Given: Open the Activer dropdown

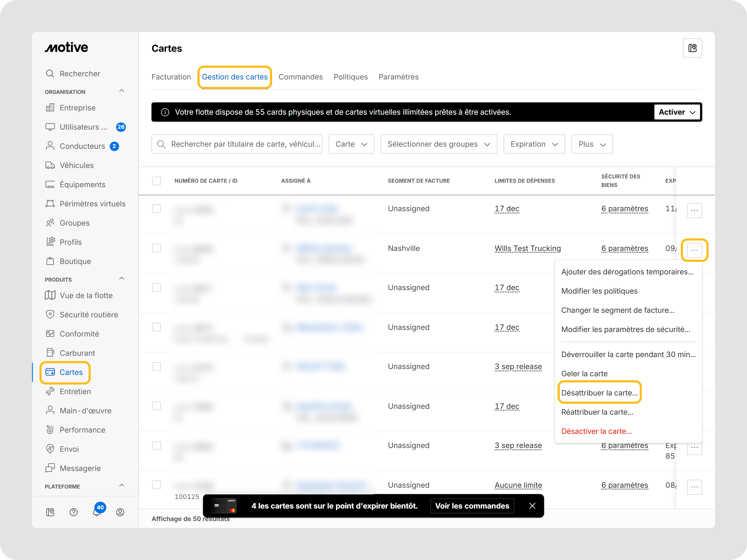Looking at the screenshot, I should click(677, 112).
